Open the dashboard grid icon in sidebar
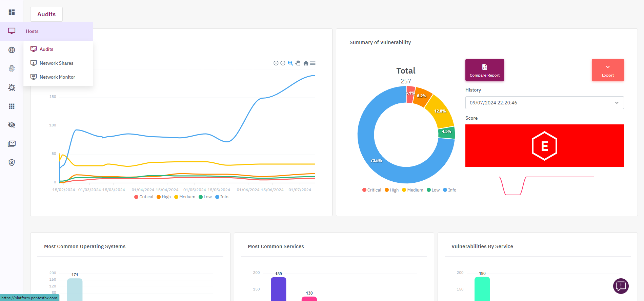Viewport: 644px width, 301px height. pos(12,12)
